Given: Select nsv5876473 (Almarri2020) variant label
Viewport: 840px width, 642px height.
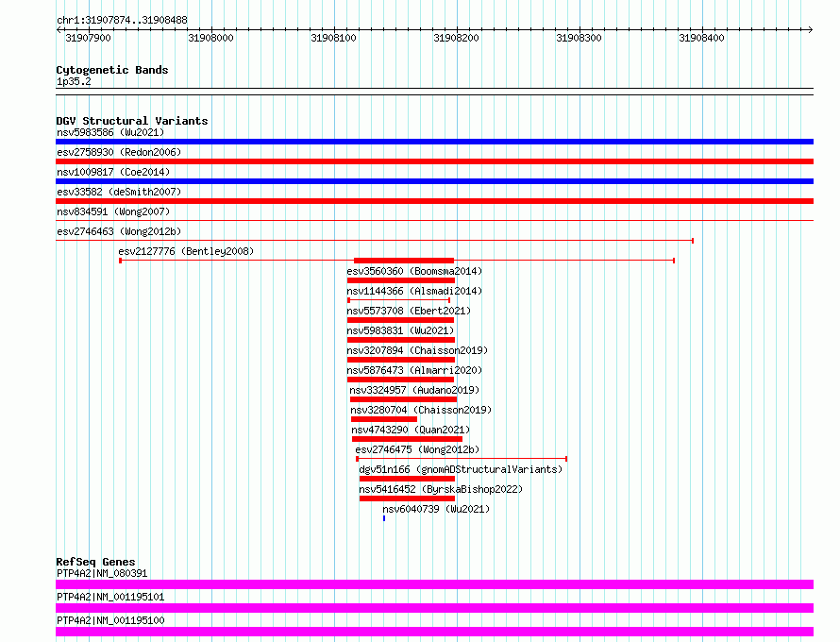Looking at the screenshot, I should point(414,370).
